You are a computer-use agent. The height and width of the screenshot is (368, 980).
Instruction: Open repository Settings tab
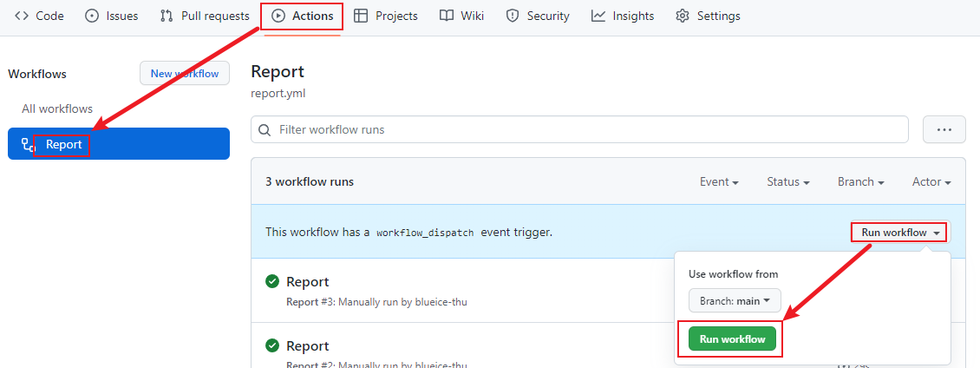(x=709, y=16)
